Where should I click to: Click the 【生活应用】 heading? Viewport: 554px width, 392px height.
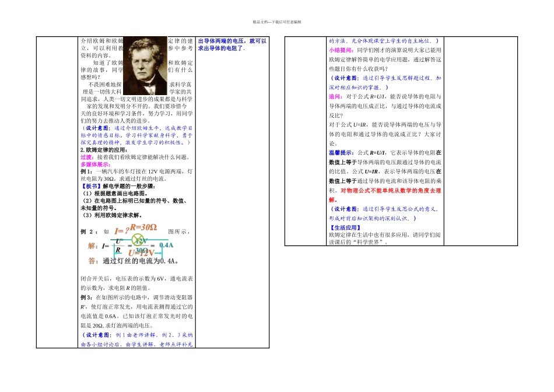click(x=345, y=227)
